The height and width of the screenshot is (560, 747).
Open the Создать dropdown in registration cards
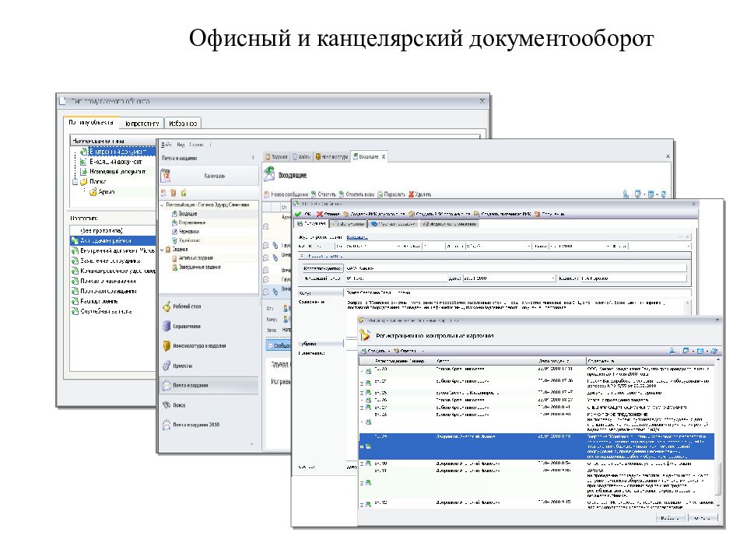[x=375, y=351]
